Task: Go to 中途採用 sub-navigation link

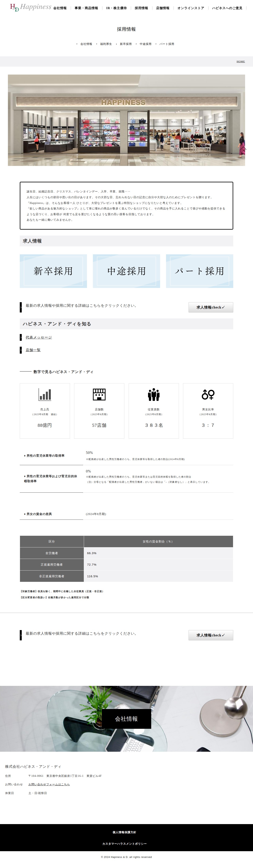Action: [x=145, y=44]
